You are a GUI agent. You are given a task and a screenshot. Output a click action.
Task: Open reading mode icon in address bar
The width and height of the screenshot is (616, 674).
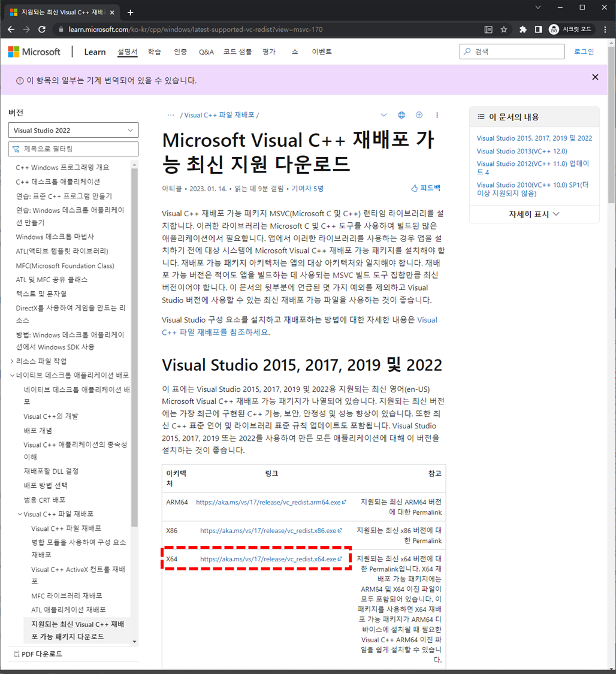[488, 29]
